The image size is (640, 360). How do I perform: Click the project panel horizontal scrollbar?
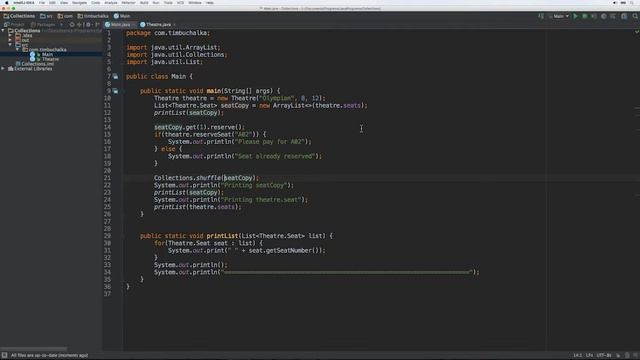33,349
